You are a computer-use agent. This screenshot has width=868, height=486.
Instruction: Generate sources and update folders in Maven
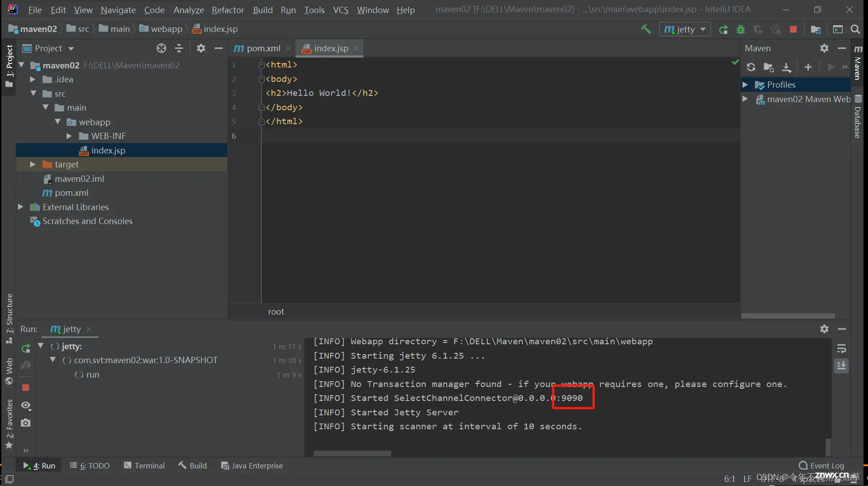click(769, 67)
